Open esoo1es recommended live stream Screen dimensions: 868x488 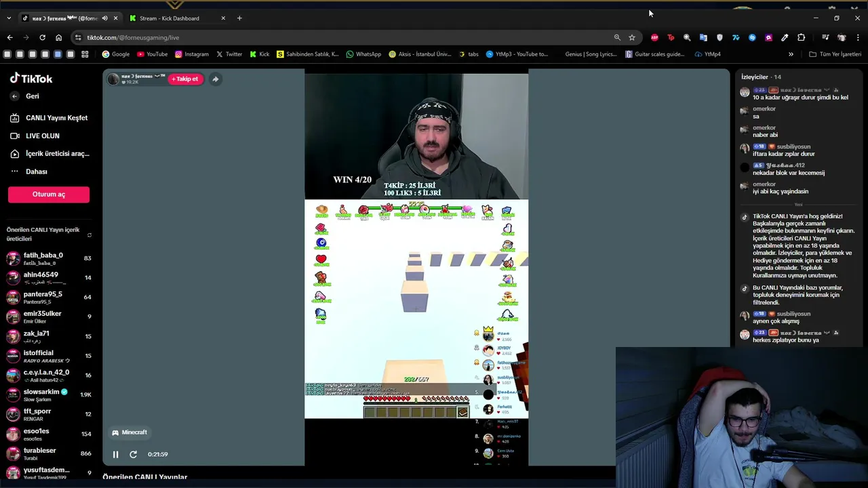[49, 434]
